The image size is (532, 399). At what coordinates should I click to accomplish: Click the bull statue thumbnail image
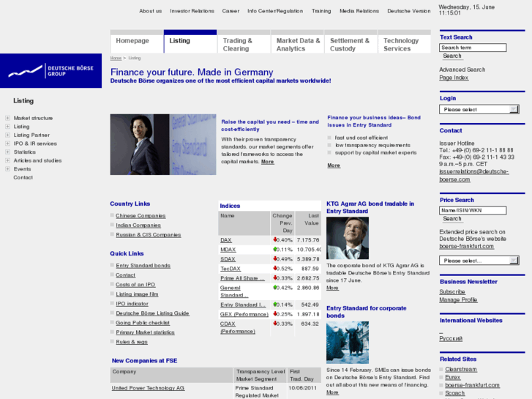pyautogui.click(x=348, y=343)
